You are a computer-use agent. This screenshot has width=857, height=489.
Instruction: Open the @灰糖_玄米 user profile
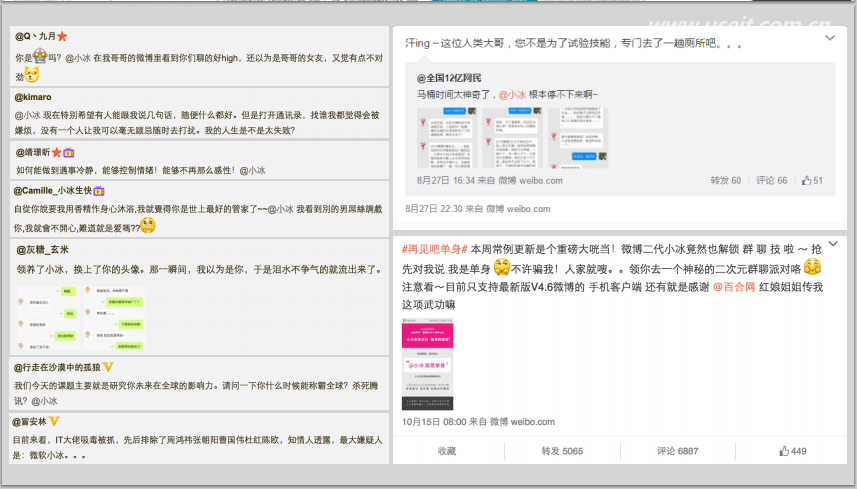(42, 250)
